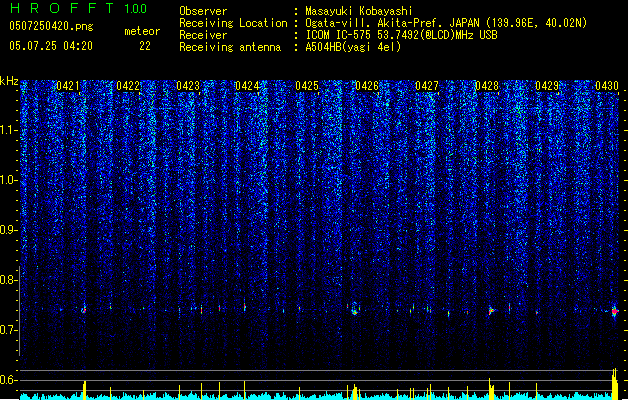Click the 0427 time marker

point(427,86)
